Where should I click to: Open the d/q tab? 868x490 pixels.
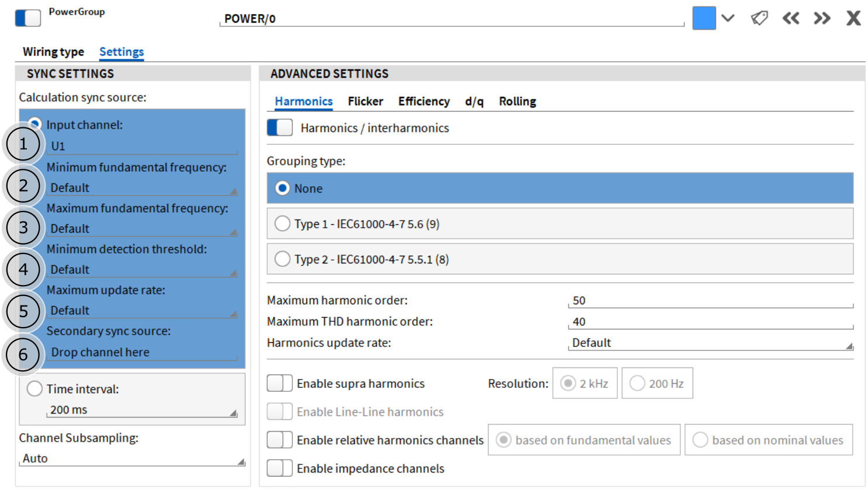pos(474,101)
